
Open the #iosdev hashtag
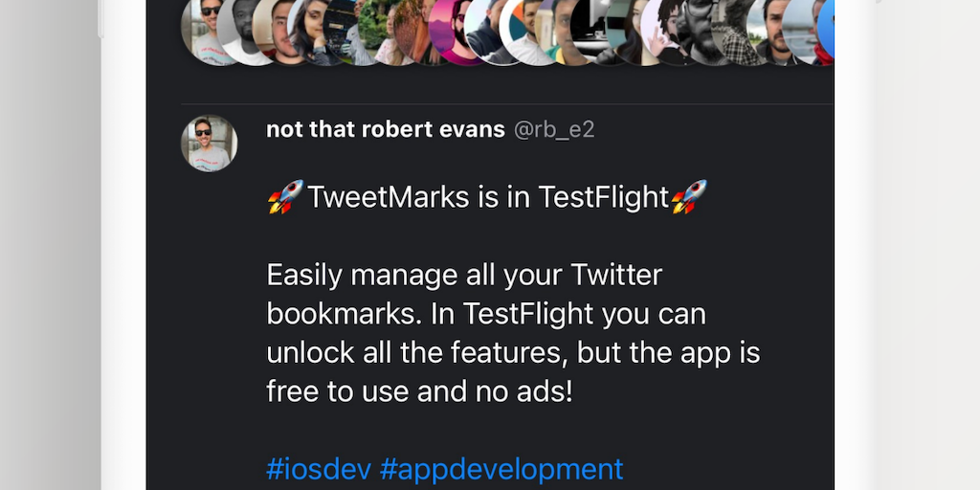tap(319, 469)
